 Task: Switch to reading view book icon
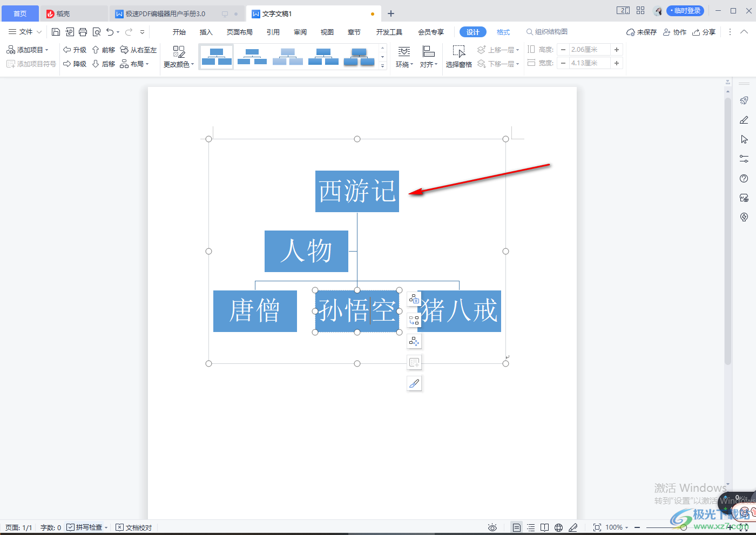coord(545,527)
